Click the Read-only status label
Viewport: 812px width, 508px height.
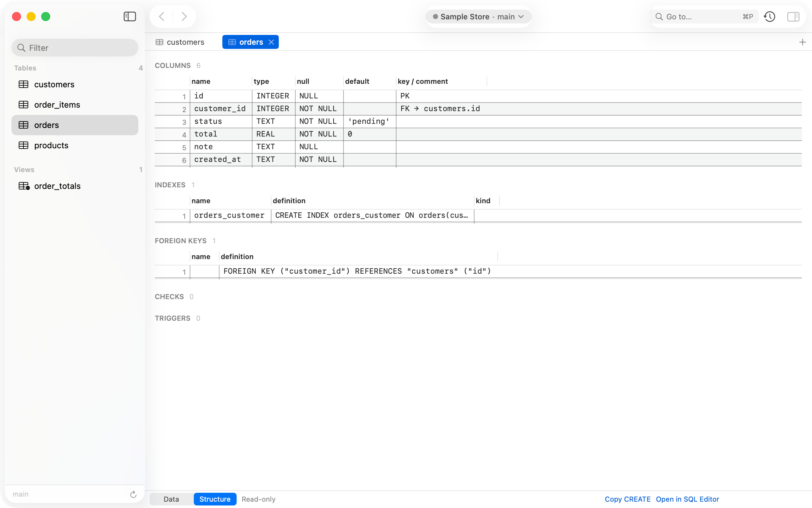(259, 499)
